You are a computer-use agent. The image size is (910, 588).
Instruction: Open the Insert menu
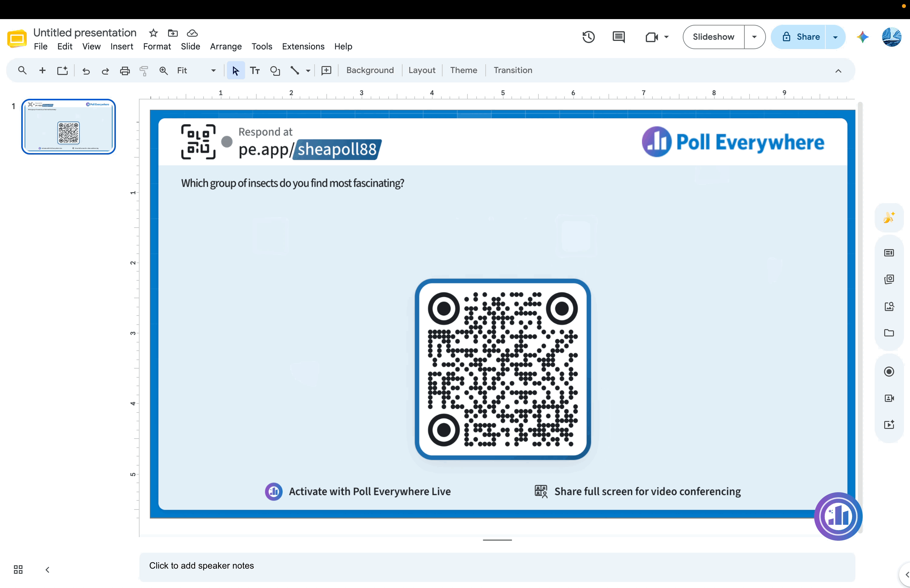(x=122, y=47)
